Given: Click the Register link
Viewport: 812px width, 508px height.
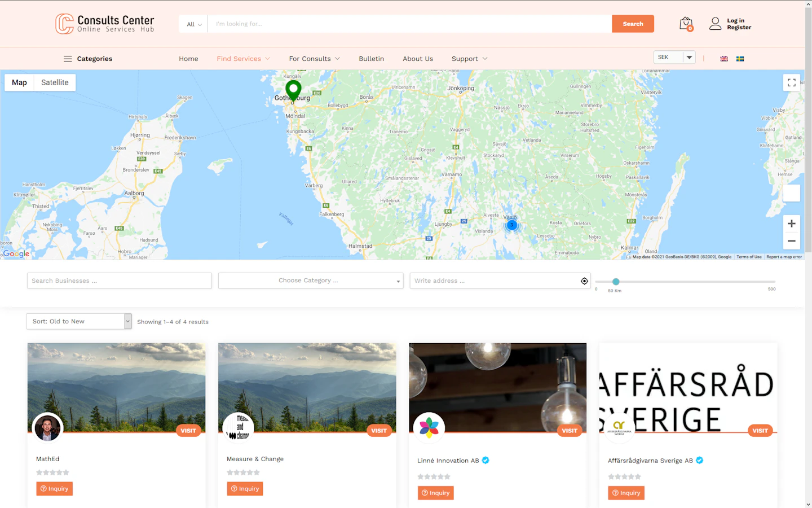Looking at the screenshot, I should coord(739,27).
